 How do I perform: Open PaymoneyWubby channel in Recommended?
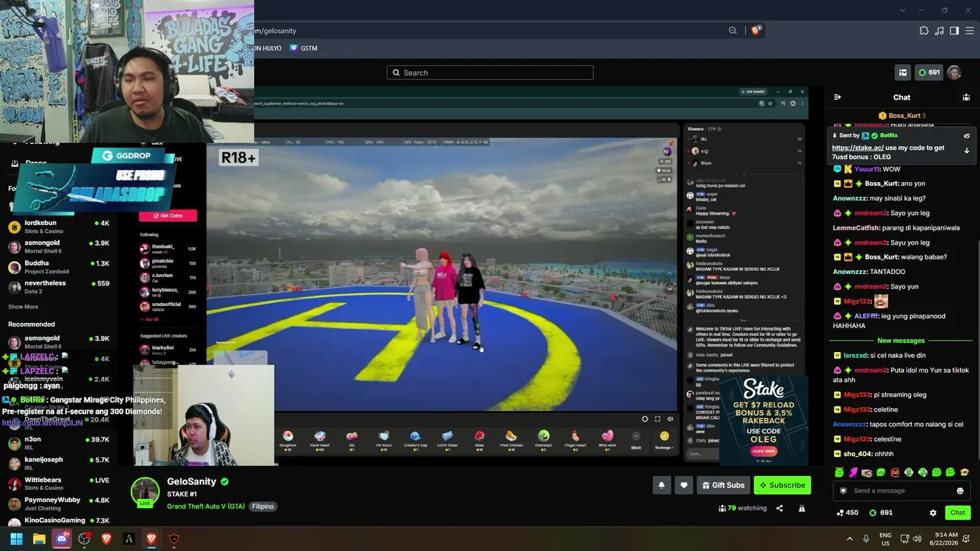58,504
